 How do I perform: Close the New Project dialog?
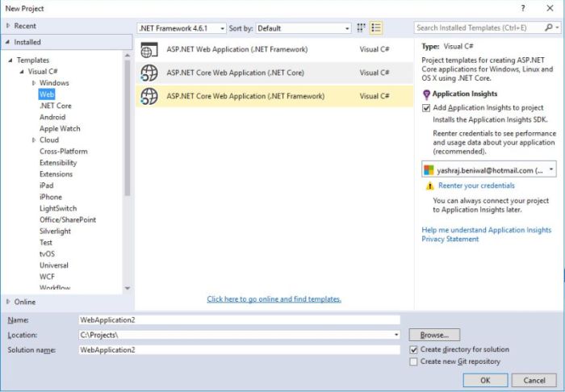pyautogui.click(x=550, y=8)
